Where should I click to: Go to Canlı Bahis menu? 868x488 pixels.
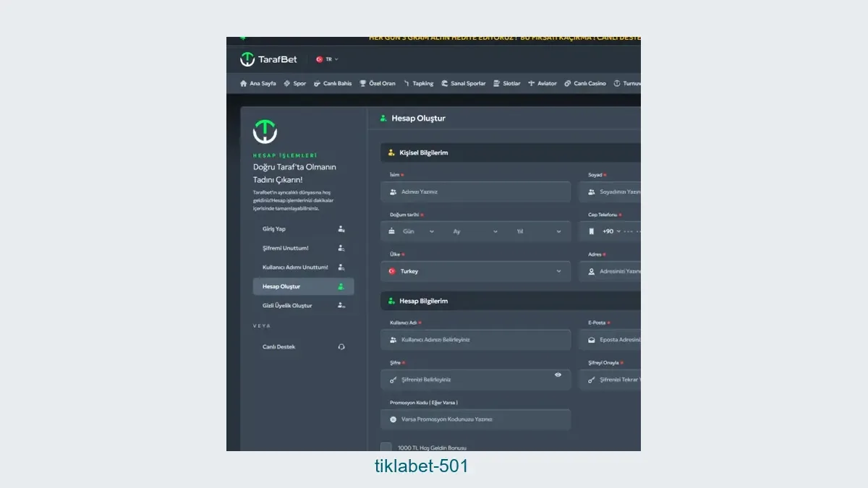[333, 84]
